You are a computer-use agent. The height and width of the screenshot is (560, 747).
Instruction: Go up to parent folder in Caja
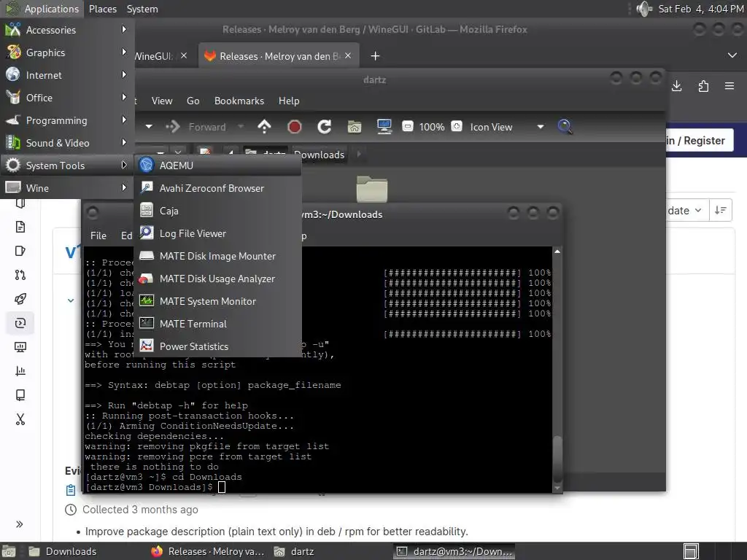(264, 127)
